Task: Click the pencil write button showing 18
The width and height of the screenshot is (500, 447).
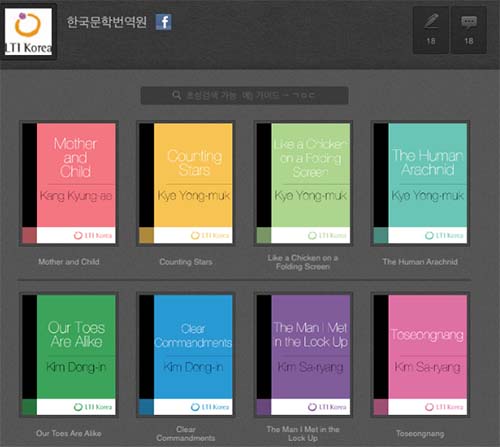Action: click(431, 30)
